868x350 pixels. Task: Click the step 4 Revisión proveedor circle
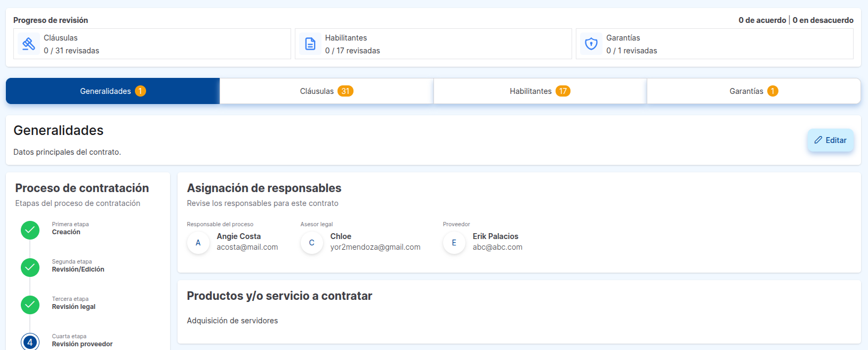coord(30,342)
